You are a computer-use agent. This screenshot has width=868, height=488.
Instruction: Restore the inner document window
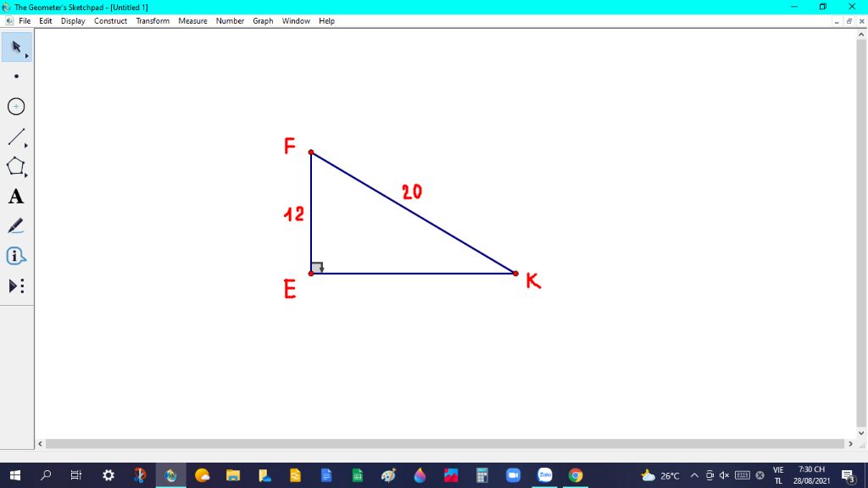pos(849,21)
